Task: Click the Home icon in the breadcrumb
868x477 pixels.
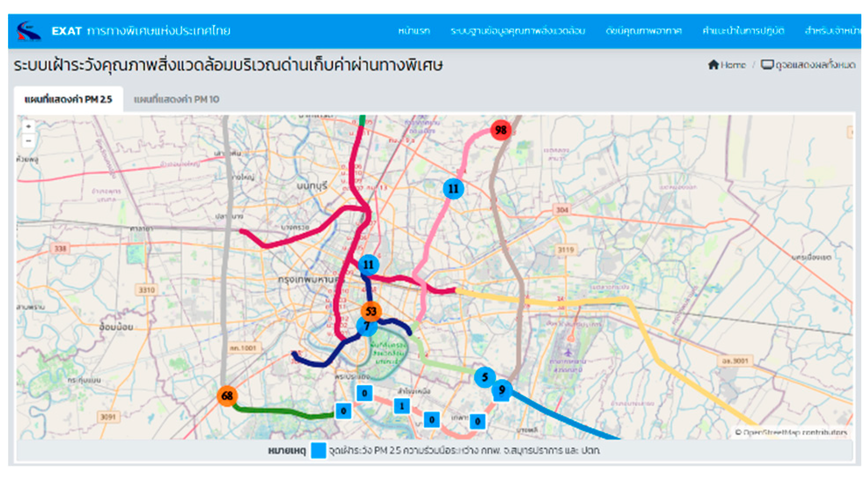Action: click(x=713, y=65)
